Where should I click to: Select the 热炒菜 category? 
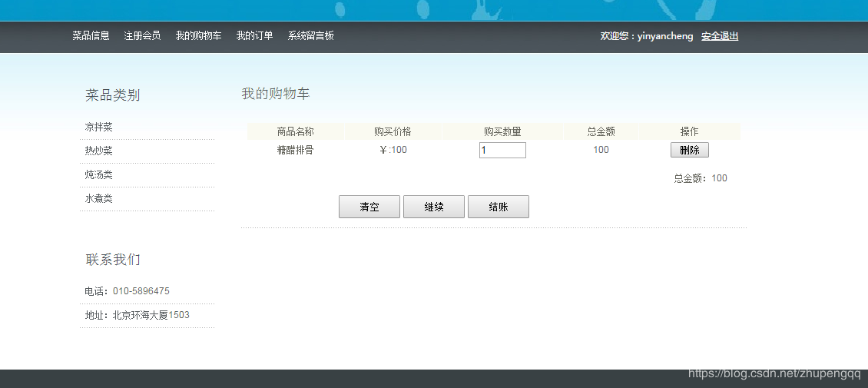[x=98, y=151]
